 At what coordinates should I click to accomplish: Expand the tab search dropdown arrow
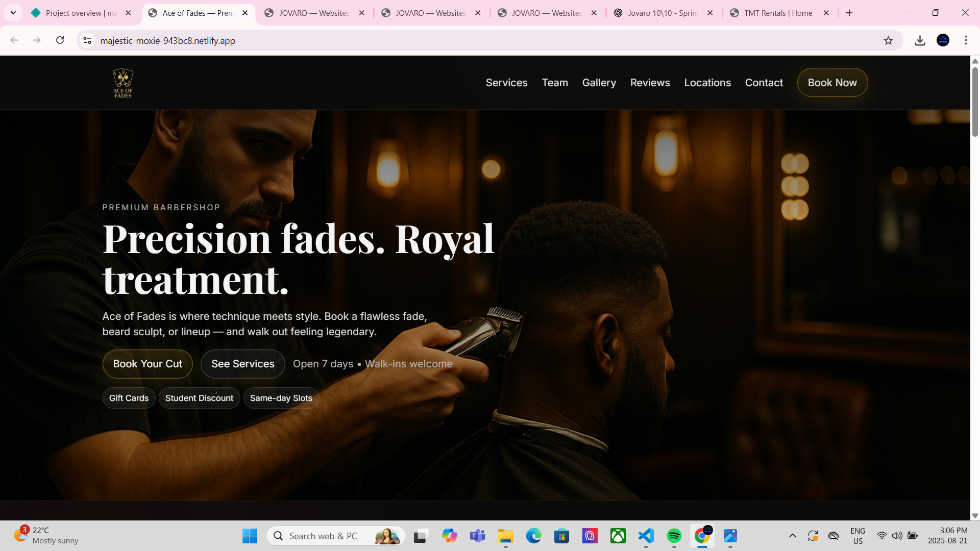coord(13,13)
